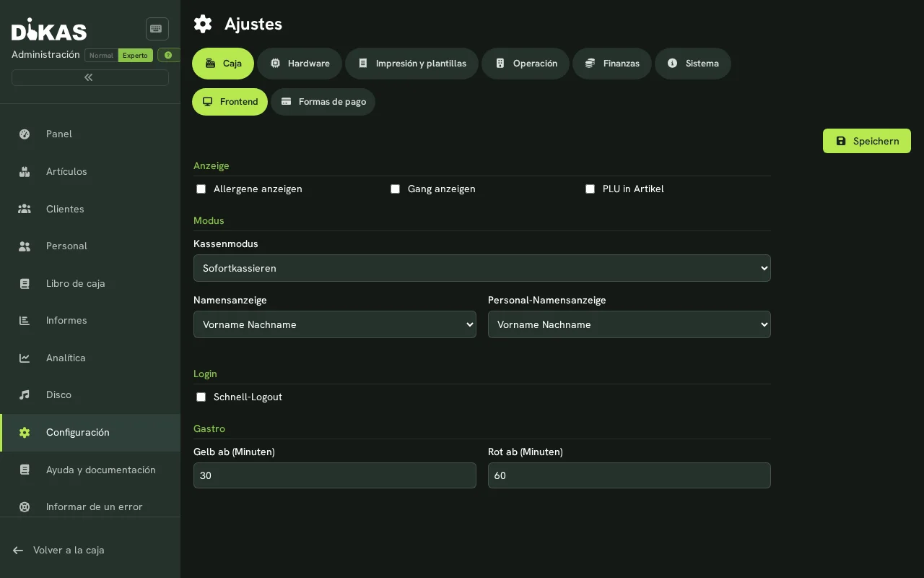Click the Disco music note icon
924x578 pixels.
25,395
